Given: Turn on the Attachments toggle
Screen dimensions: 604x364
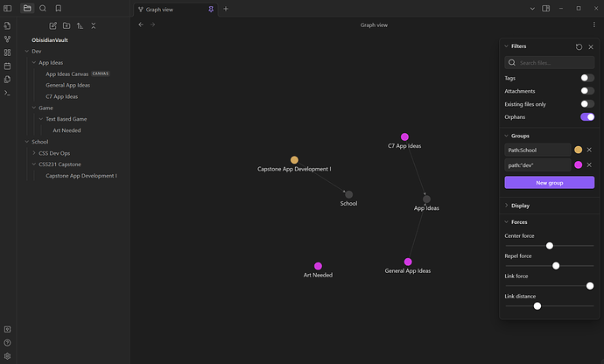Looking at the screenshot, I should click(587, 91).
